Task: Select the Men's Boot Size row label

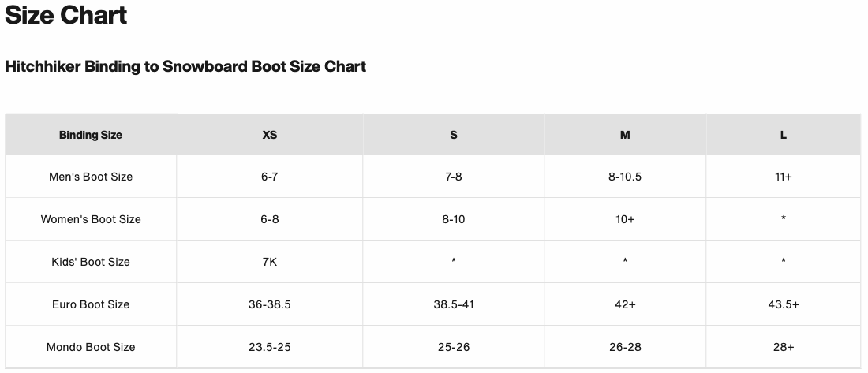Action: [91, 177]
